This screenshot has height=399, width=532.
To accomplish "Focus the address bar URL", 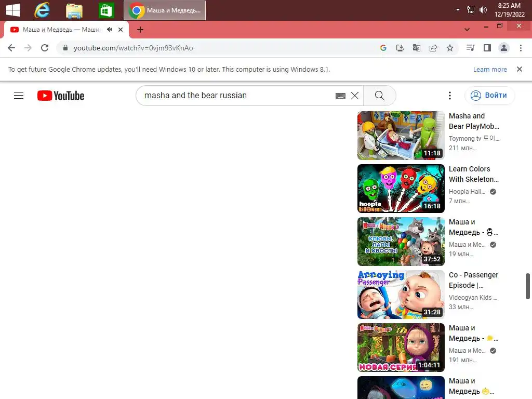I will [x=134, y=48].
